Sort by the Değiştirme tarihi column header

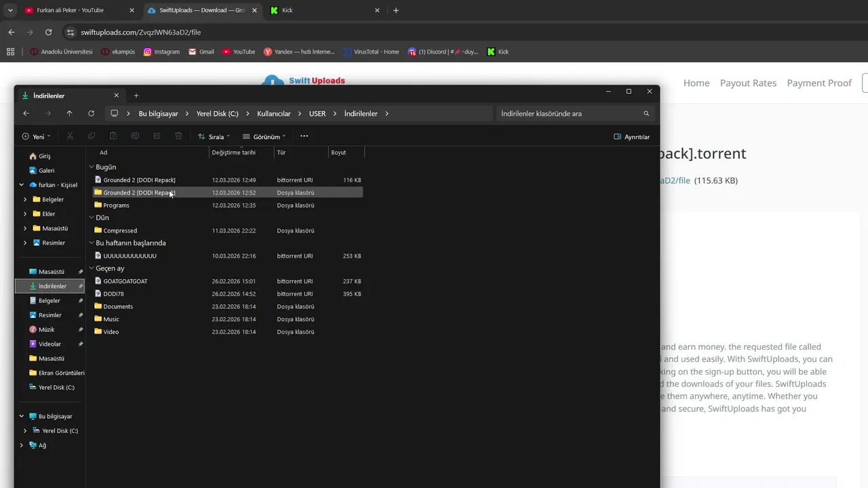coord(241,152)
